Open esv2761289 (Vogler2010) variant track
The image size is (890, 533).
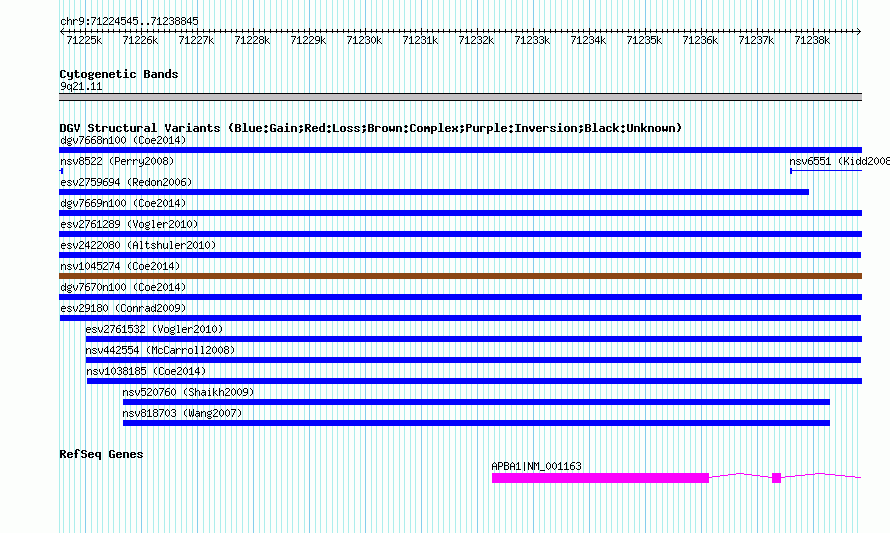coord(460,234)
